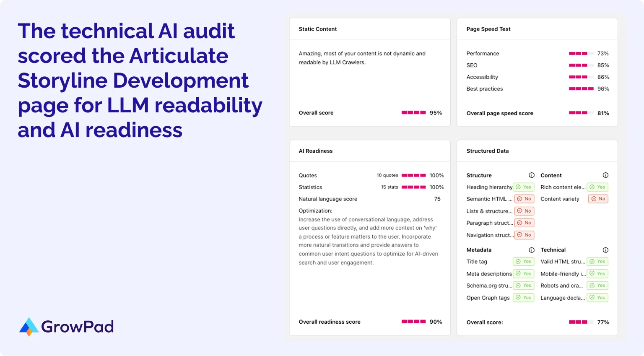The image size is (644, 356).
Task: Click the '15 stats' count
Action: pyautogui.click(x=390, y=187)
